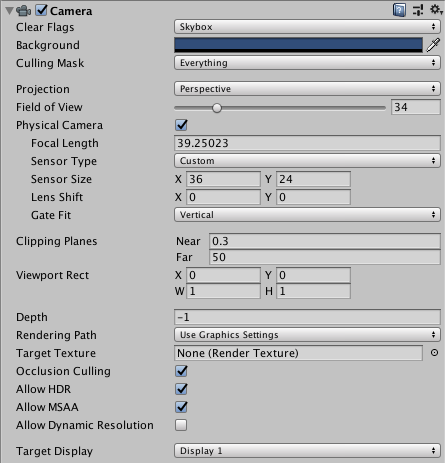
Task: Open Target Texture object picker circle
Action: pos(434,353)
